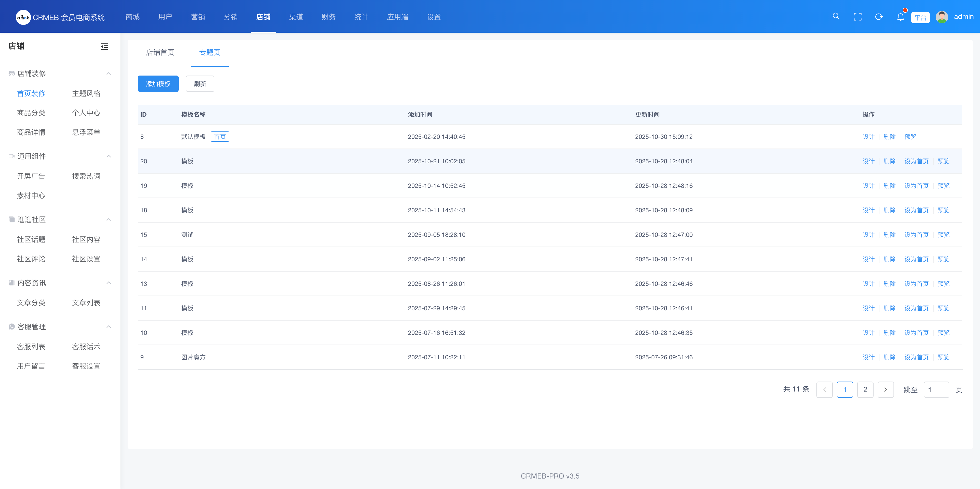Open the 营销 top navigation menu
Image resolution: width=980 pixels, height=489 pixels.
tap(198, 17)
